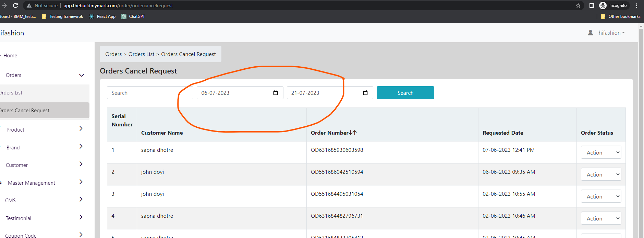Click the blue Search button

pos(405,93)
